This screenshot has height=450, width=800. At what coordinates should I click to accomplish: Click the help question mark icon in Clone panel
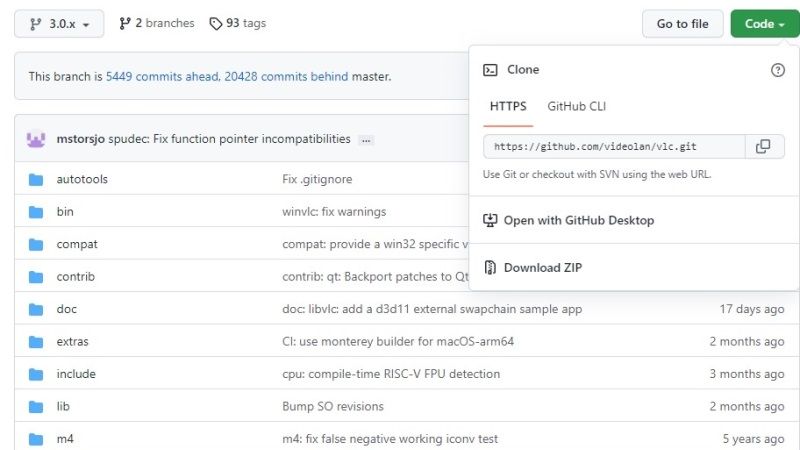coord(778,70)
